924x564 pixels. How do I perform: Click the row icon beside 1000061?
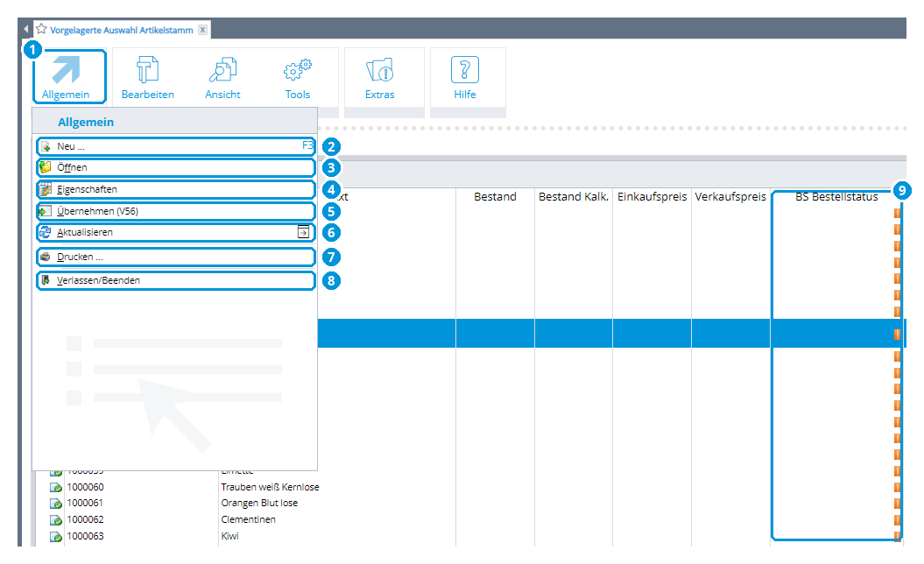(x=56, y=504)
